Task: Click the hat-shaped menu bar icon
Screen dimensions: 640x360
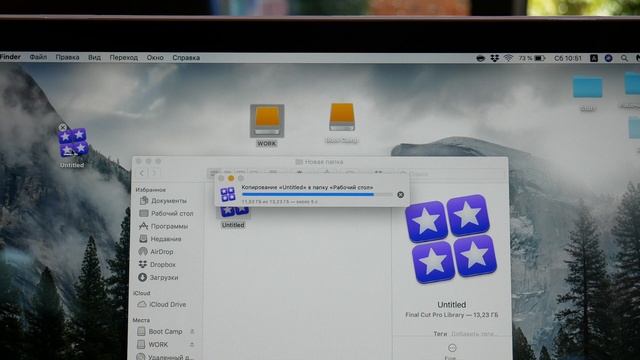Action: [x=481, y=58]
